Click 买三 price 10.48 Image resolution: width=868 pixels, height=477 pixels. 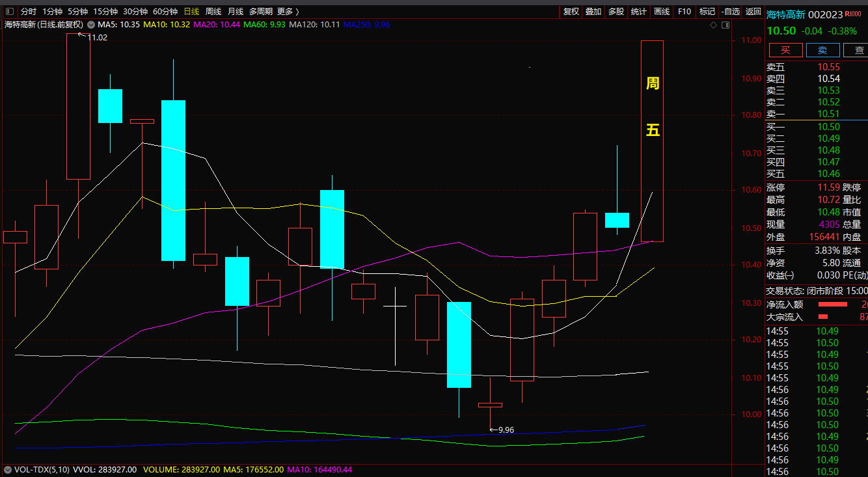(828, 150)
